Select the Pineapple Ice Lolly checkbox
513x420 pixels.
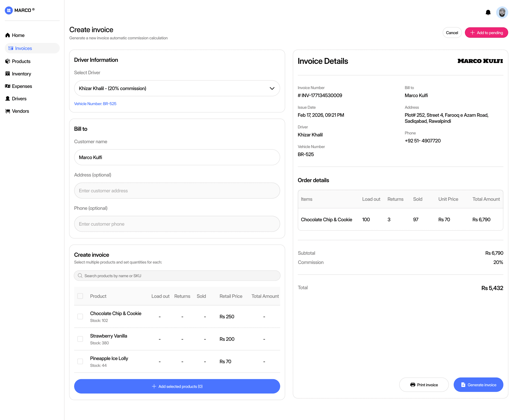pyautogui.click(x=80, y=361)
